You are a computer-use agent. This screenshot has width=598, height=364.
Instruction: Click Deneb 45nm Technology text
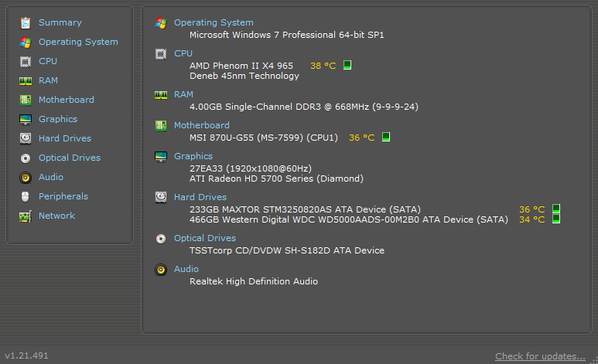244,76
